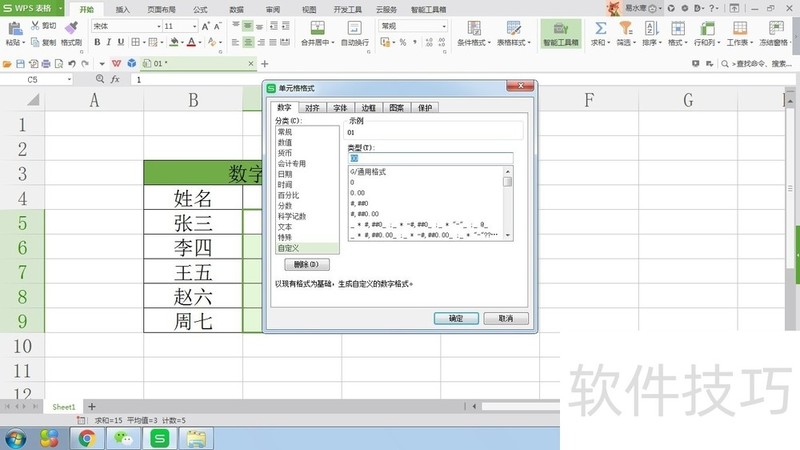Click the 确定 button in dialog
Screen dimensions: 800x450
(456, 318)
